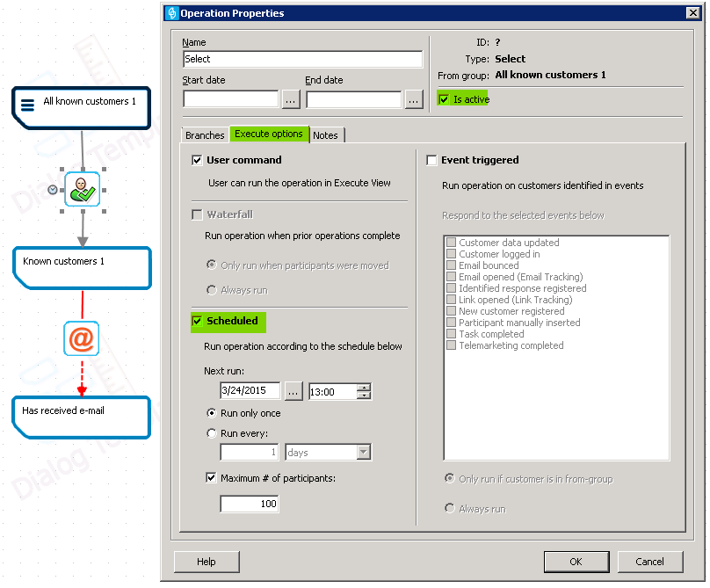Select the Known customers 1 group box
This screenshot has width=710, height=588.
[82, 268]
